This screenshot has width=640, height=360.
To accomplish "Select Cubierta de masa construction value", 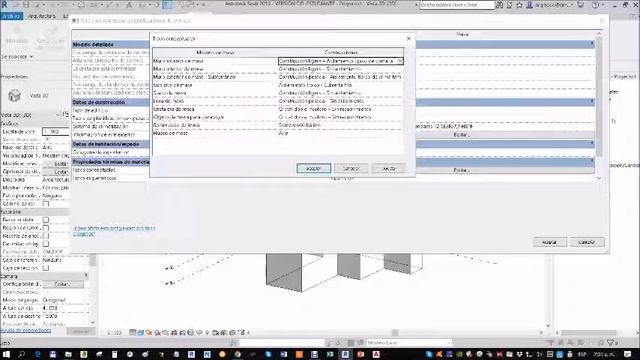I will [x=340, y=85].
